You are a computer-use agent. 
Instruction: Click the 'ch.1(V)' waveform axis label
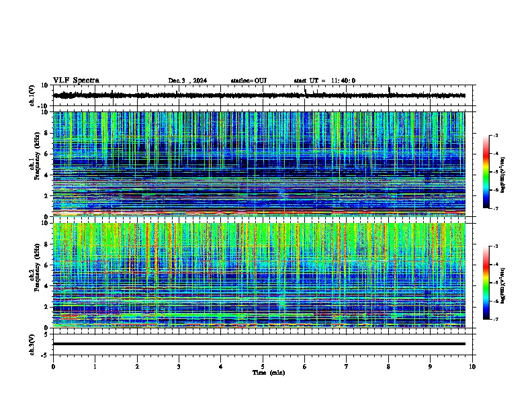coord(32,95)
